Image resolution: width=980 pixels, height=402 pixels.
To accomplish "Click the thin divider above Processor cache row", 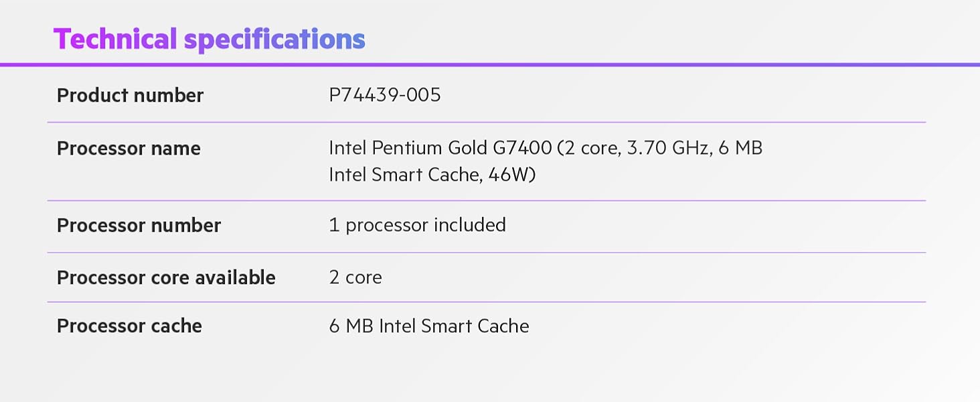I will (487, 302).
